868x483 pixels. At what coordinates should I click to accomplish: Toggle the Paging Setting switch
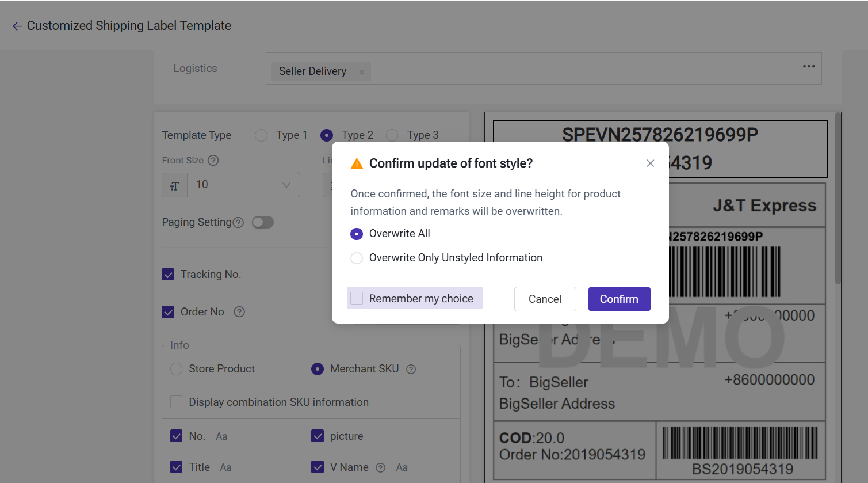(x=263, y=222)
